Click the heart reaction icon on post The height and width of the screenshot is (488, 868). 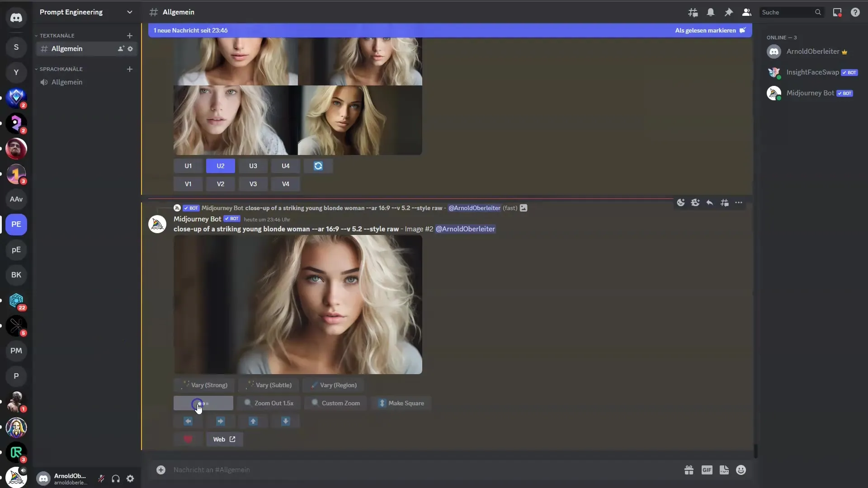point(188,439)
